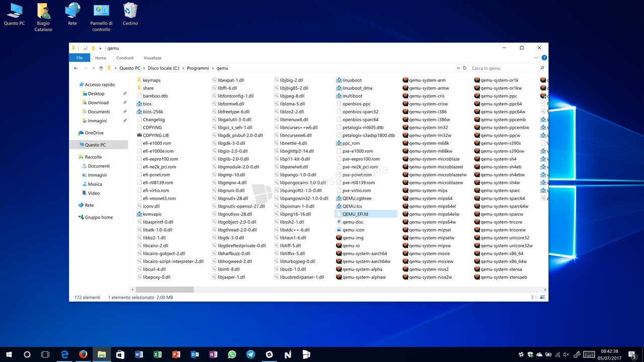Viewport: 644px width, 362px height.
Task: Toggle properties checkmark in quick access toolbar
Action: pos(86,48)
